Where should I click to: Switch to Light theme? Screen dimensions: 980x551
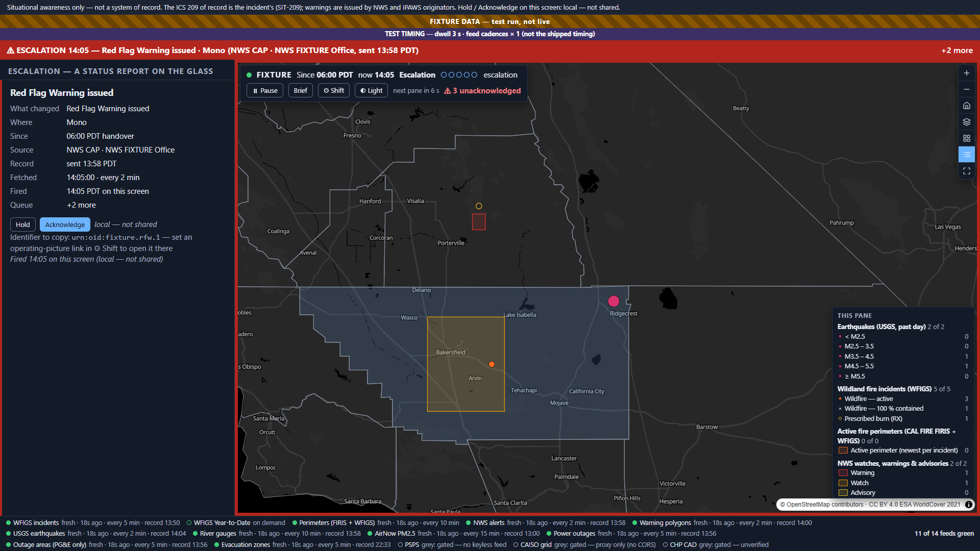[x=371, y=91]
